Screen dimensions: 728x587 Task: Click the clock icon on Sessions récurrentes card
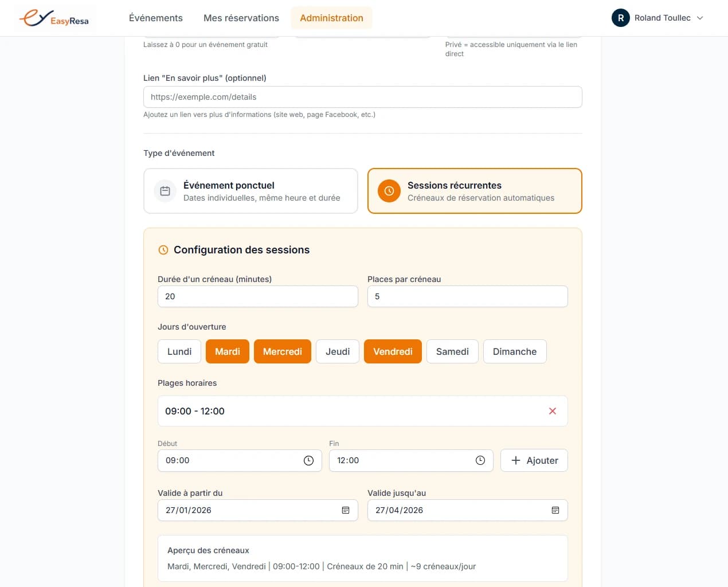389,190
